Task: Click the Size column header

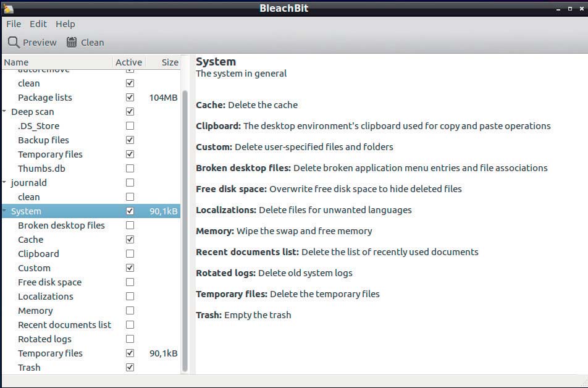Action: [x=163, y=62]
